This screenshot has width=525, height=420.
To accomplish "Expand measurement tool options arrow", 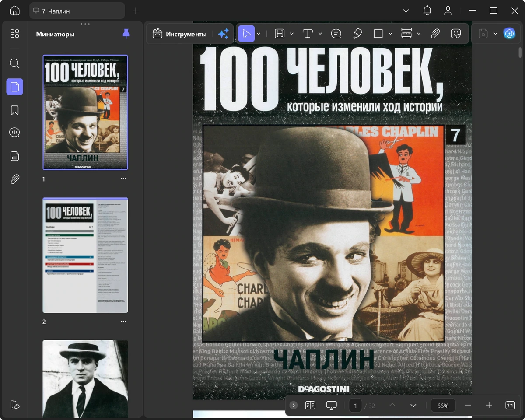I will [x=419, y=34].
